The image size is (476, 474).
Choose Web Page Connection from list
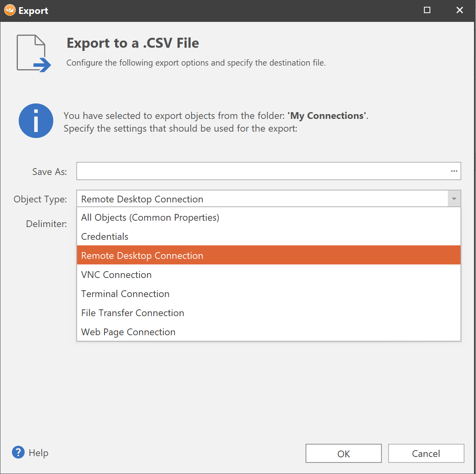click(x=128, y=332)
